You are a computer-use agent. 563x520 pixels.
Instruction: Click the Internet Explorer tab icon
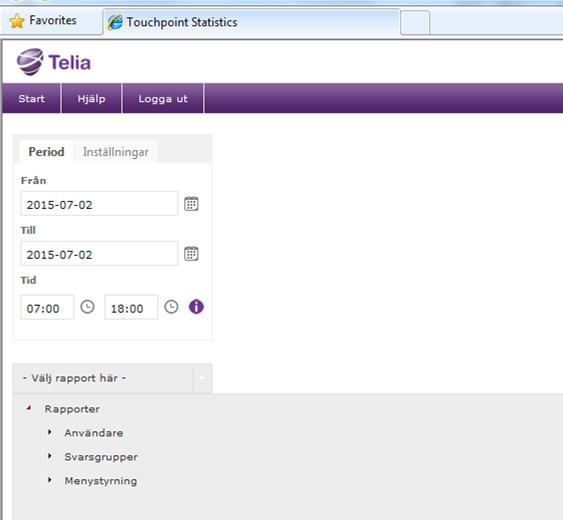[115, 22]
